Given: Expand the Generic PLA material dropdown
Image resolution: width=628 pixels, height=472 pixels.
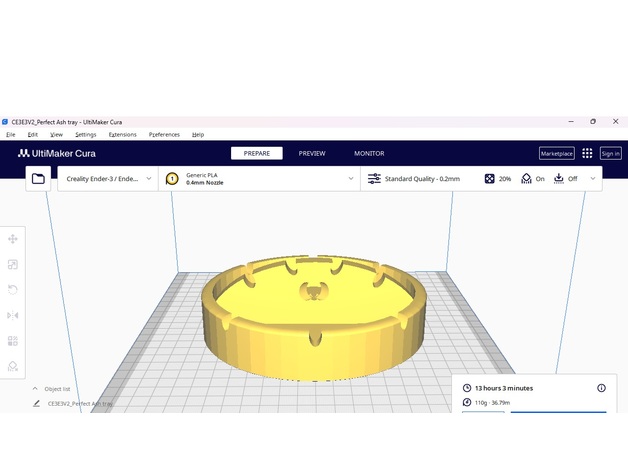Looking at the screenshot, I should pos(260,179).
